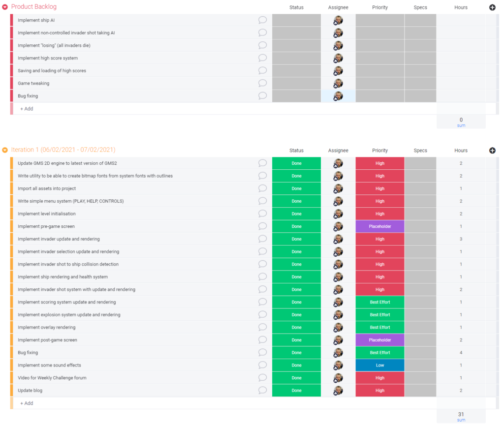This screenshot has width=504, height=426.
Task: Click comment icon for Update blog task
Action: pyautogui.click(x=262, y=390)
